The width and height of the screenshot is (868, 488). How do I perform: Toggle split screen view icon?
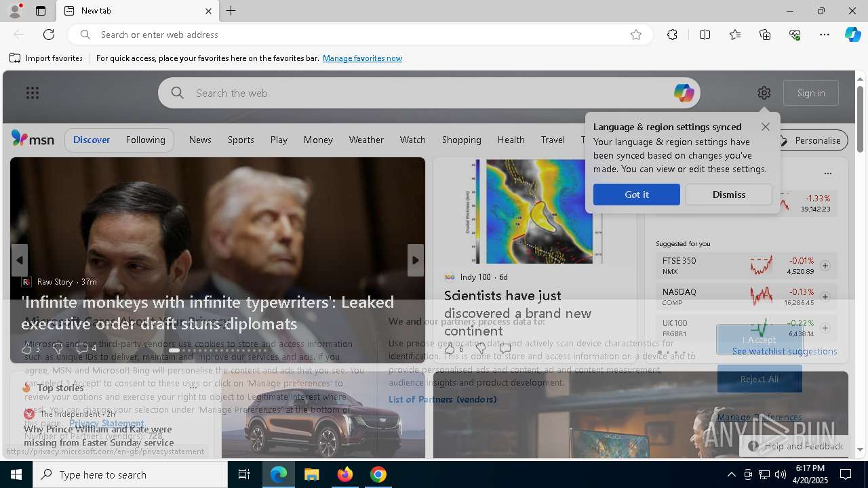point(705,35)
